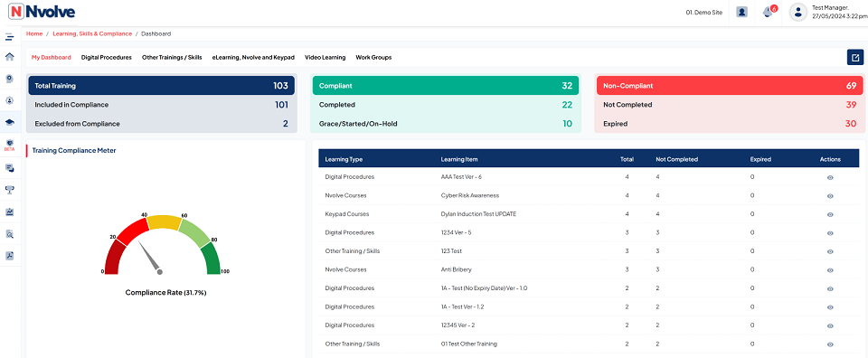Click the Nvolve logo

click(x=42, y=12)
